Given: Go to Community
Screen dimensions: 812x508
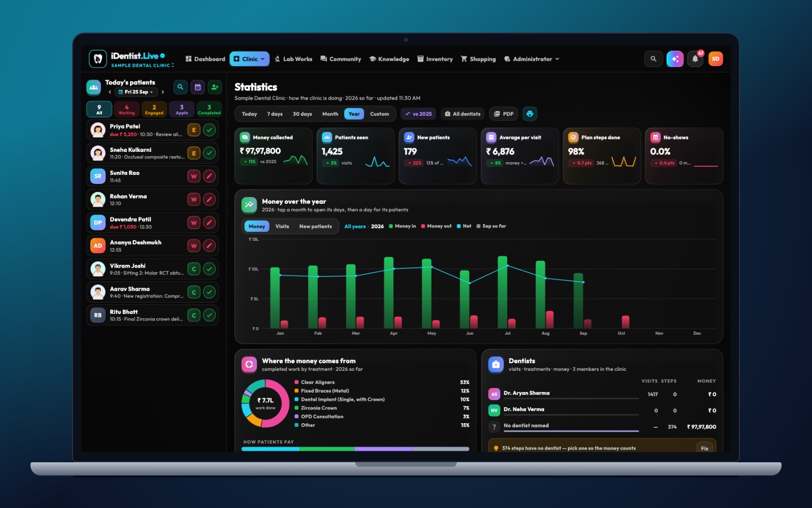Looking at the screenshot, I should [x=341, y=59].
